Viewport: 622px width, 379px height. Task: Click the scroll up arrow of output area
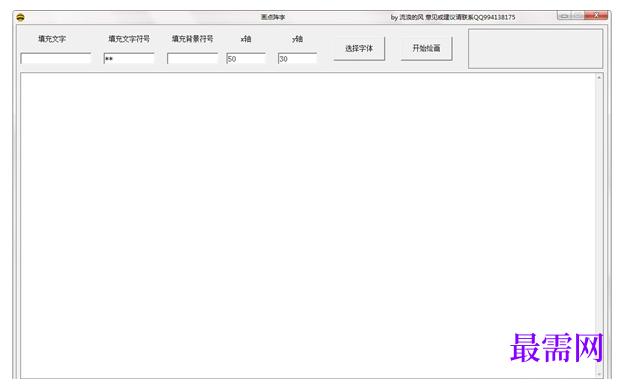(x=599, y=77)
